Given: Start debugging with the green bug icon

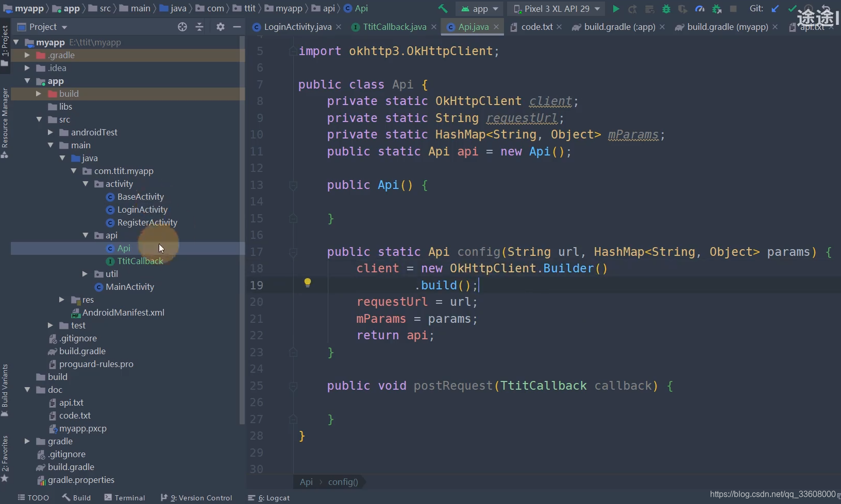Looking at the screenshot, I should coord(666,9).
